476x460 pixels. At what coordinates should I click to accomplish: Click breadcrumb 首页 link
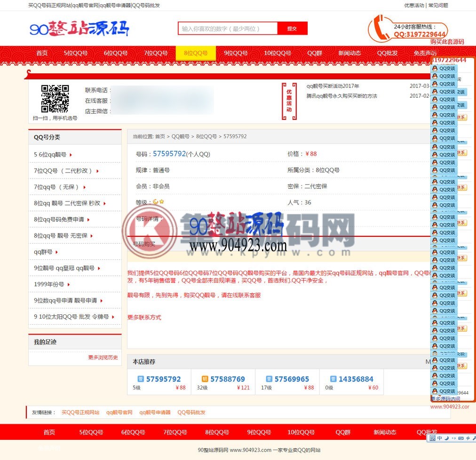[160, 136]
